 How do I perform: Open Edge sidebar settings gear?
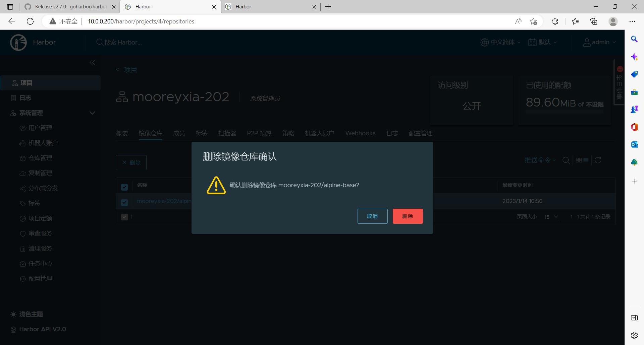pyautogui.click(x=634, y=335)
